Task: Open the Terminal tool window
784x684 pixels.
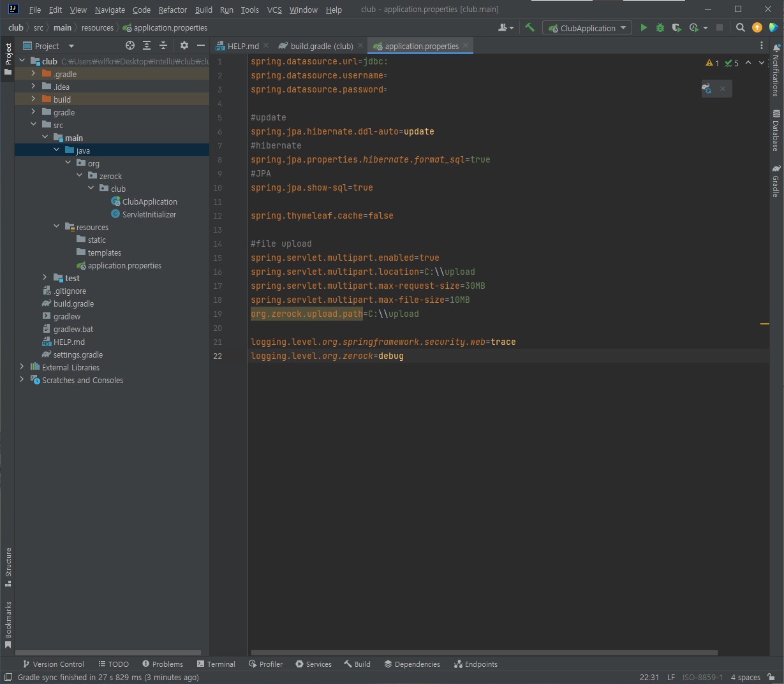Action: click(216, 664)
